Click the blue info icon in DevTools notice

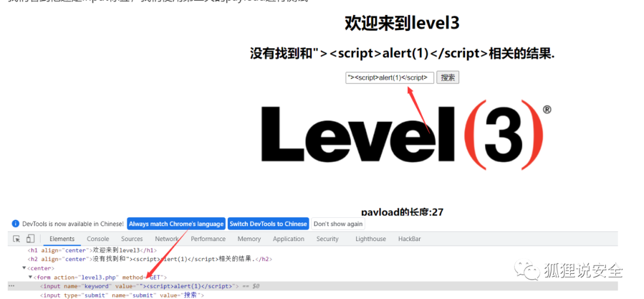tap(16, 224)
